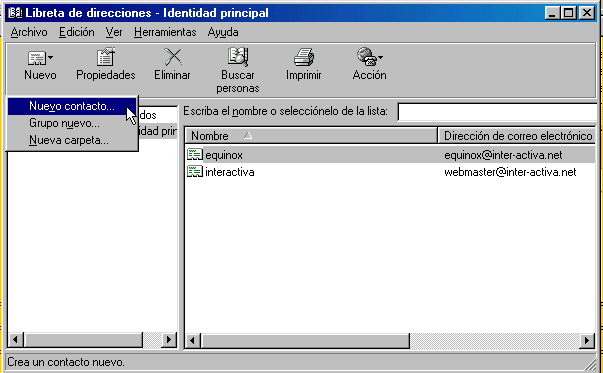Choose Nuevo contacto... from dropdown menu

click(x=72, y=106)
